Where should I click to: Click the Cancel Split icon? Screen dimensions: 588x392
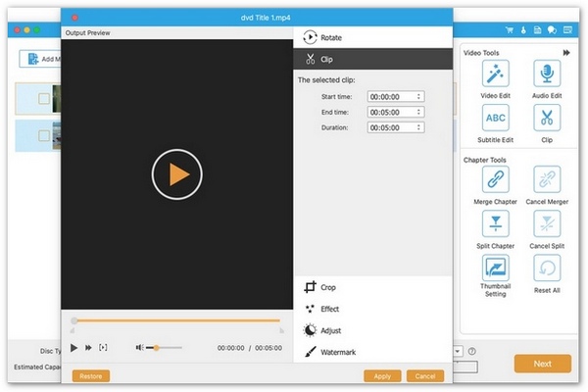547,223
